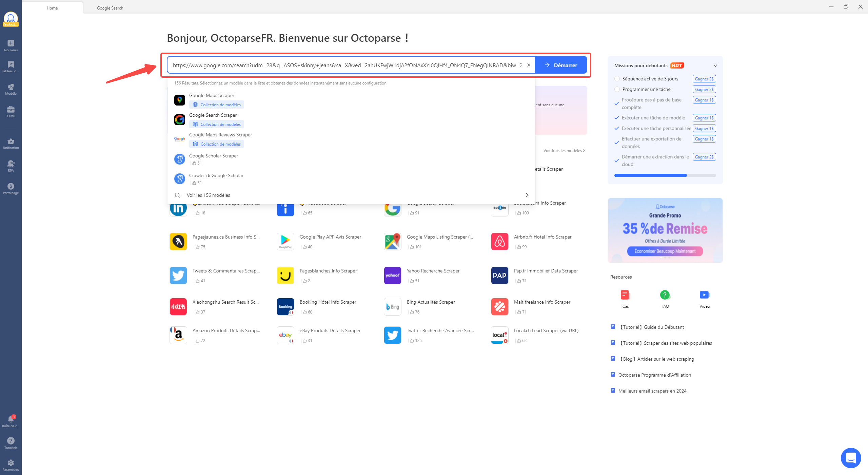Click the Google Maps Scraper icon

tap(180, 100)
